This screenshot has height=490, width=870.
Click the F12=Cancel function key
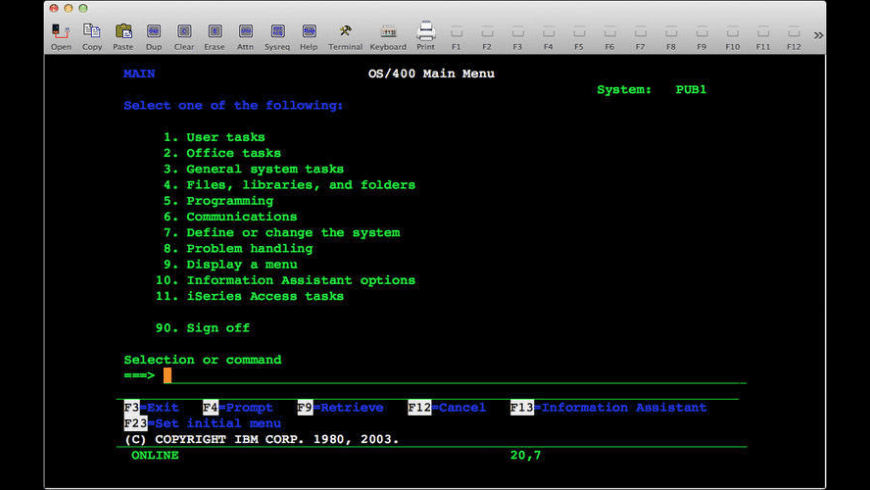tap(447, 408)
